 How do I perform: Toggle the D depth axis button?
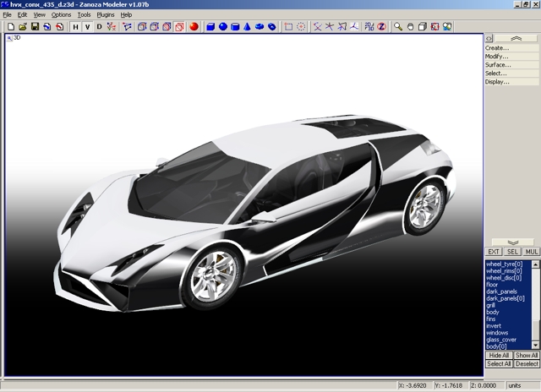pyautogui.click(x=99, y=27)
